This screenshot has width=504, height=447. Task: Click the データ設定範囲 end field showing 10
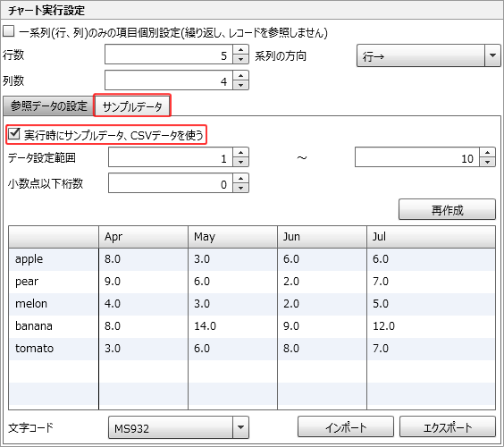[x=417, y=157]
